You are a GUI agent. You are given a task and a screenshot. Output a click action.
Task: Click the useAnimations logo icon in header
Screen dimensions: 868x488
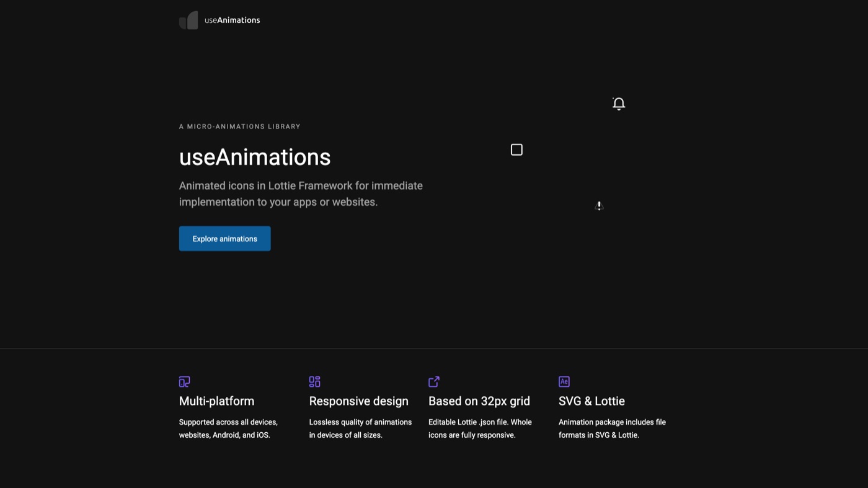pyautogui.click(x=188, y=20)
